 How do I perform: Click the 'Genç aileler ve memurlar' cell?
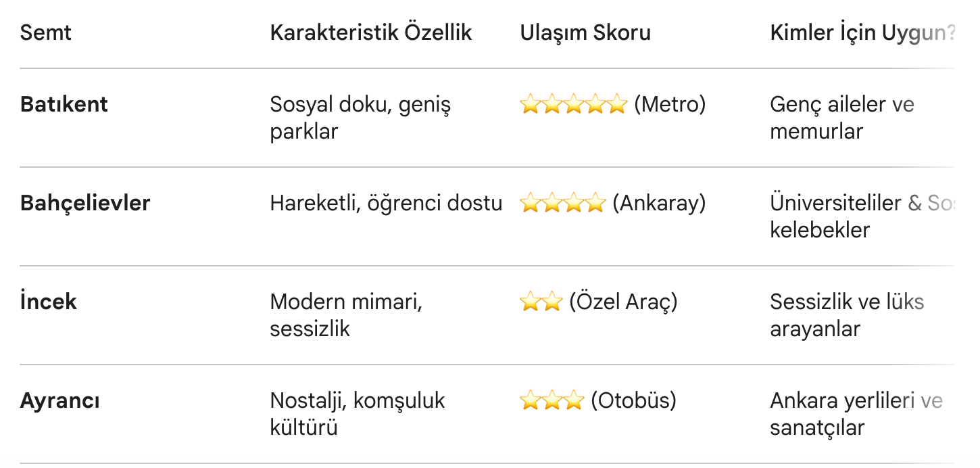tap(841, 118)
